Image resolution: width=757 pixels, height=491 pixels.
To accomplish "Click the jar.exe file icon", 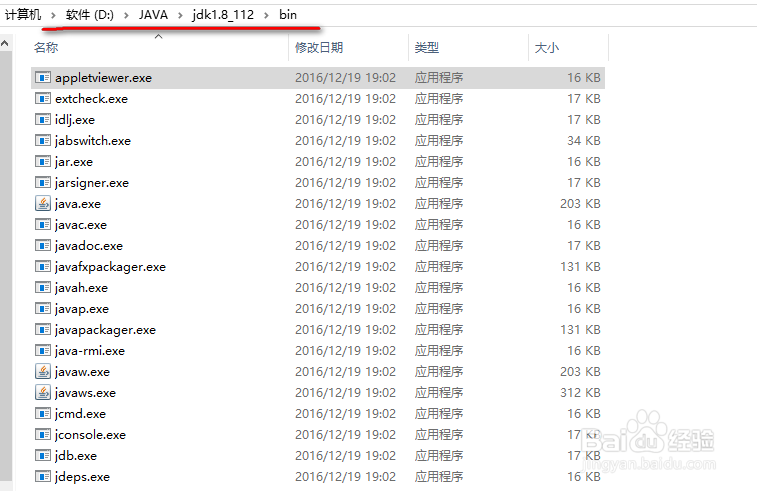I will click(x=43, y=161).
